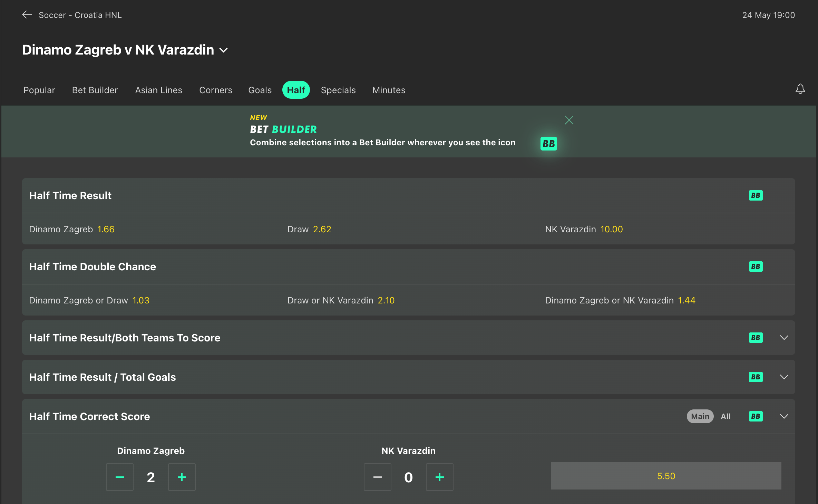Select Dinamo Zagreb or Draw 1.03
Screen dimensions: 818x504
(89, 300)
